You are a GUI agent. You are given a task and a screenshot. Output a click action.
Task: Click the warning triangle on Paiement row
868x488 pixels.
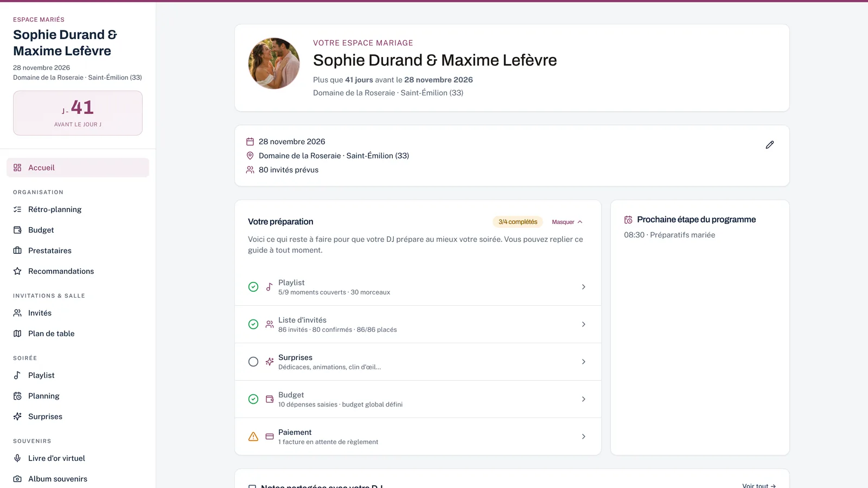(253, 436)
